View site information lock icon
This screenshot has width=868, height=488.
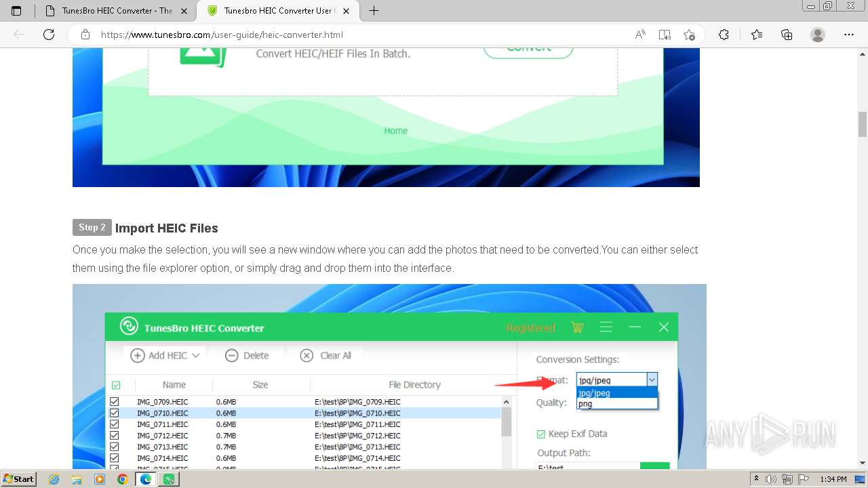pos(85,35)
